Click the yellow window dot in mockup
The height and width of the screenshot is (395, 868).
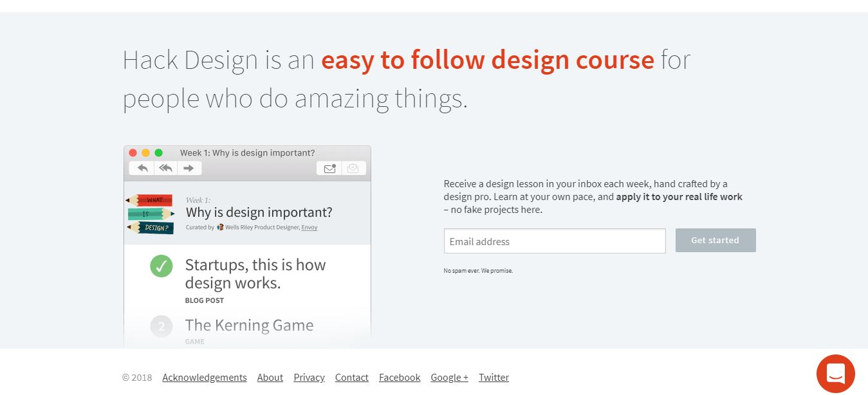coord(145,153)
